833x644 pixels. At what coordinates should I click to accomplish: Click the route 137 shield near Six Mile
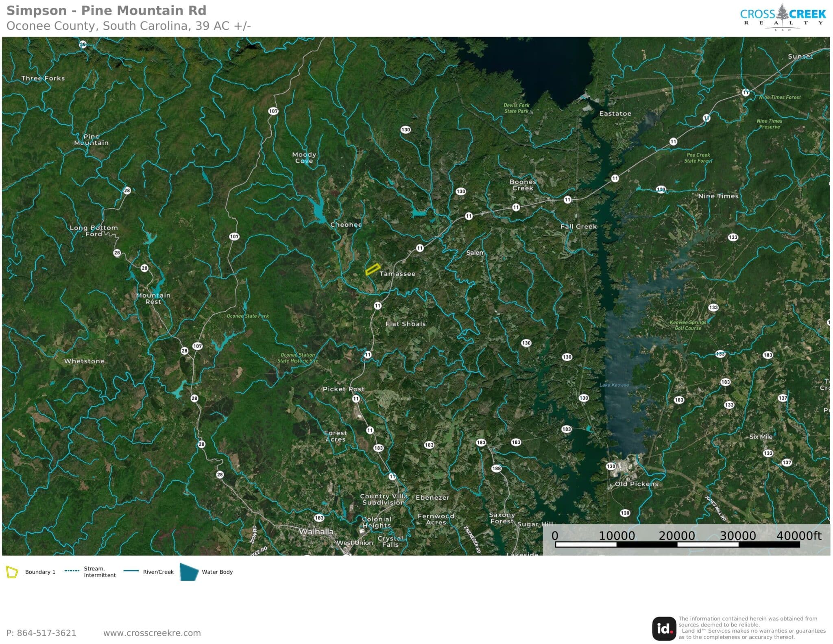(x=787, y=463)
